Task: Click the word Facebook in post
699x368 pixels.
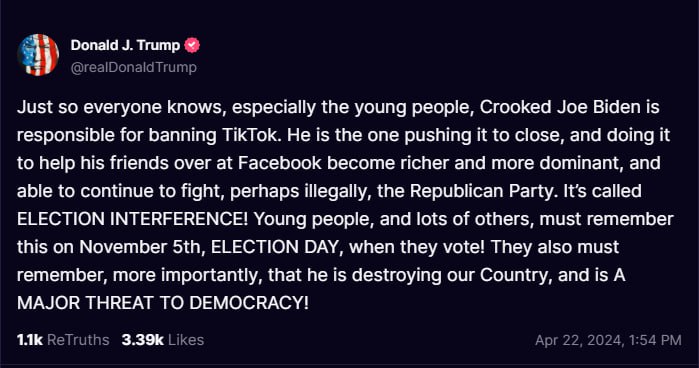Action: 280,163
